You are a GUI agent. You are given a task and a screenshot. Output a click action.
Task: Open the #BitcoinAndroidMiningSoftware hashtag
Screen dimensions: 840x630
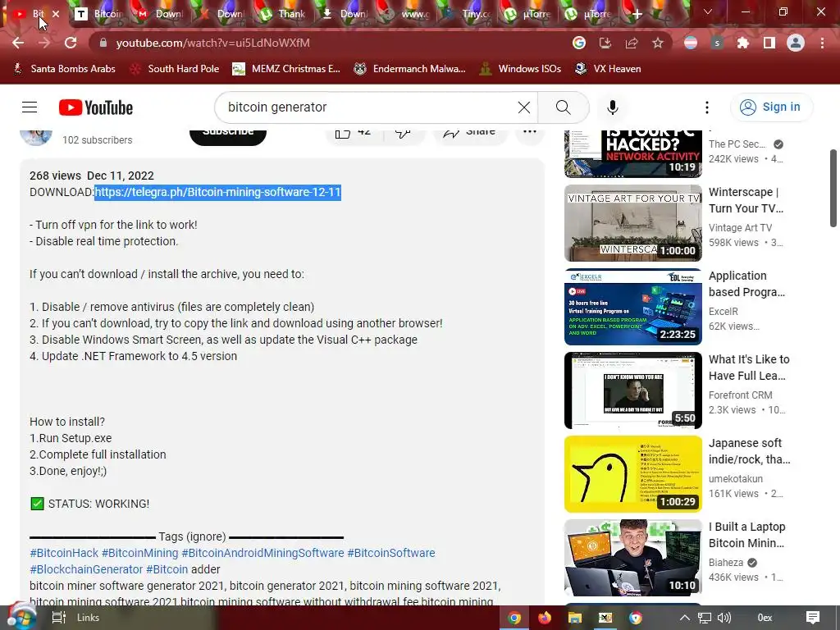[x=262, y=553]
